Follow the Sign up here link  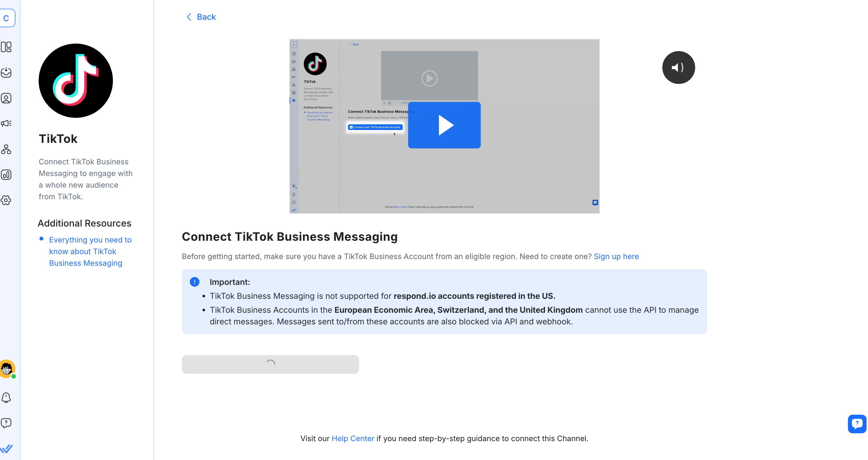(x=616, y=256)
